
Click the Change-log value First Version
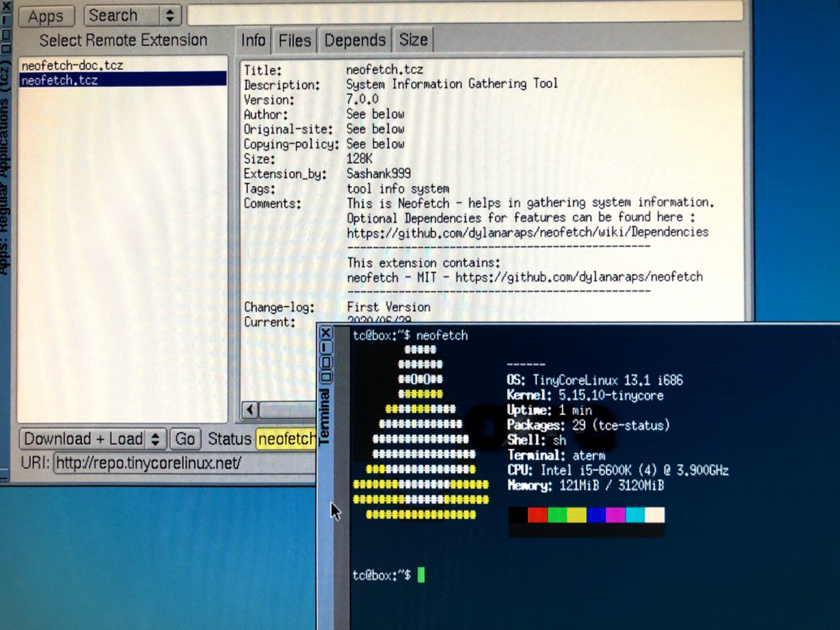click(x=388, y=307)
